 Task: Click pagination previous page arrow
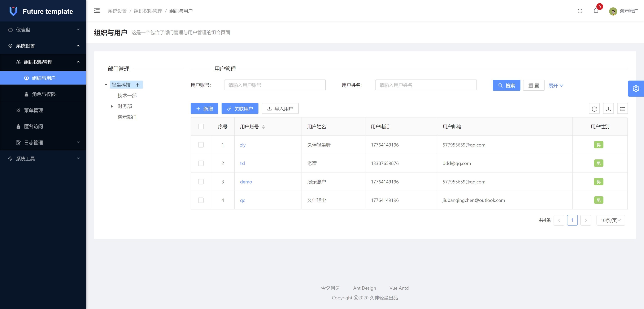click(559, 220)
